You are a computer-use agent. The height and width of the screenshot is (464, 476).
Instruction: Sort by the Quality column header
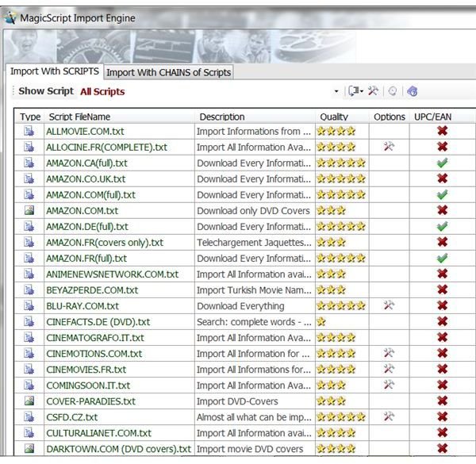pos(334,117)
